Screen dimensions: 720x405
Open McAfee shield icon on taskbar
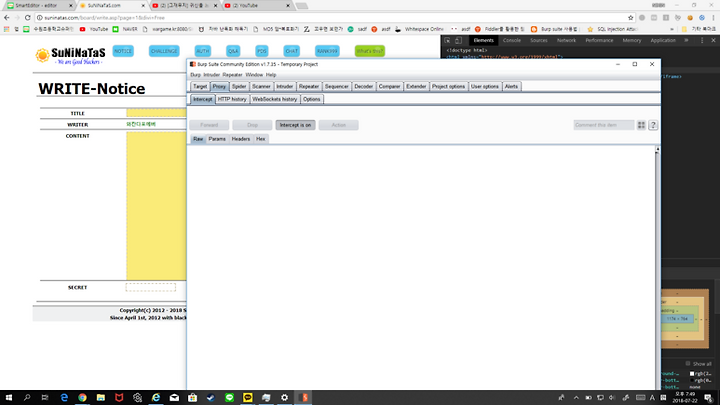coord(119,398)
